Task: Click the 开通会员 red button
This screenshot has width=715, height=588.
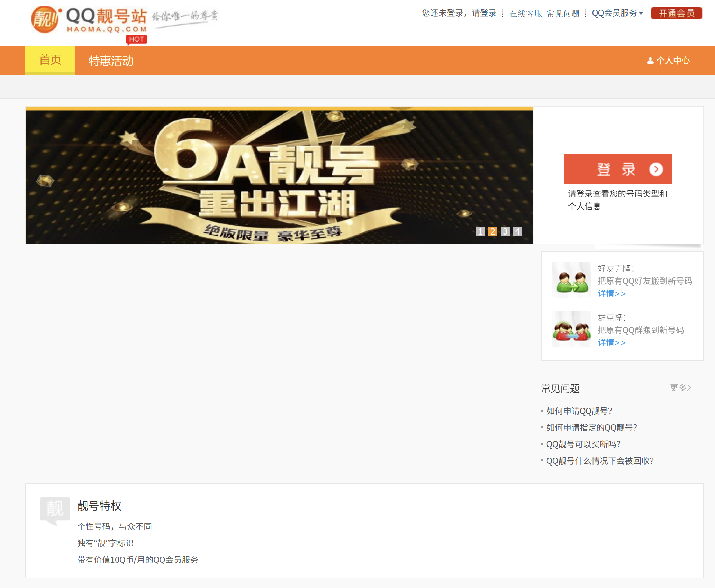Action: [x=676, y=13]
